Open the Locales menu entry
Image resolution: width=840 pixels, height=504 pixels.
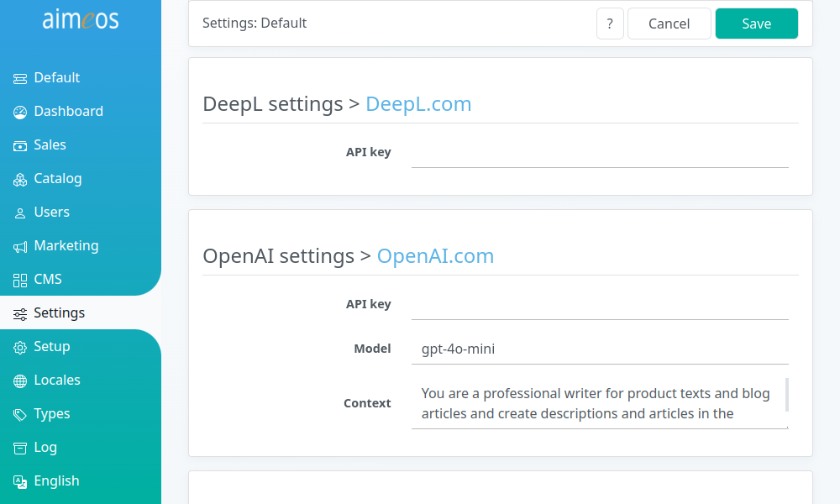click(81, 380)
